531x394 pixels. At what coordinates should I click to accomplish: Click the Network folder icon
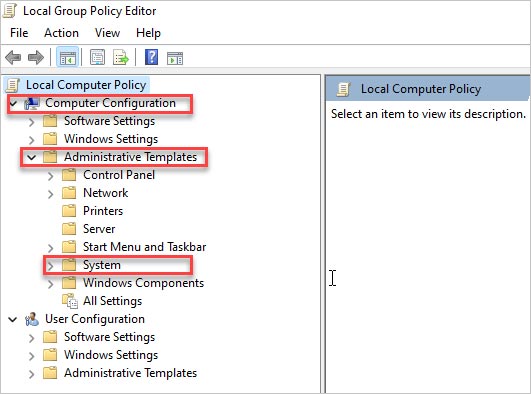coord(69,193)
